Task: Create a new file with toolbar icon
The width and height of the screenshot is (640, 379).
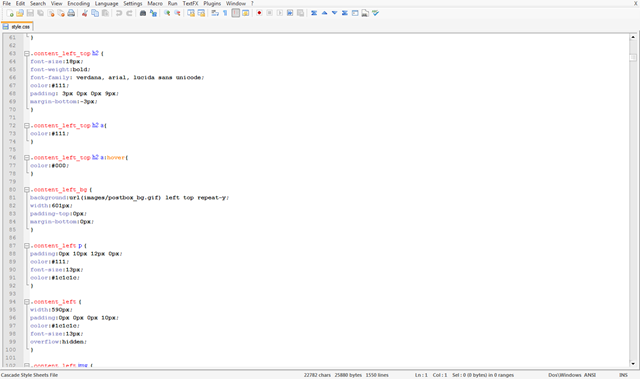Action: click(10, 13)
